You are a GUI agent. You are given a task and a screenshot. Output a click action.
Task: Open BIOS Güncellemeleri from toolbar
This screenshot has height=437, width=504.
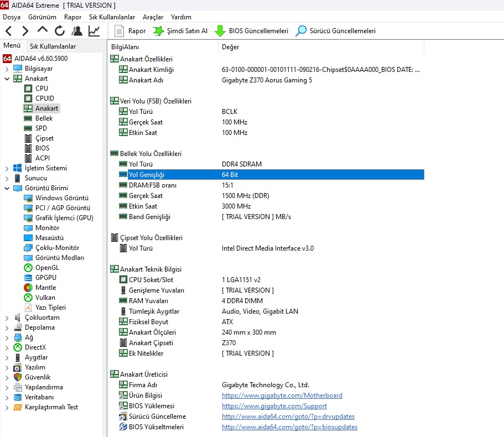tap(251, 31)
